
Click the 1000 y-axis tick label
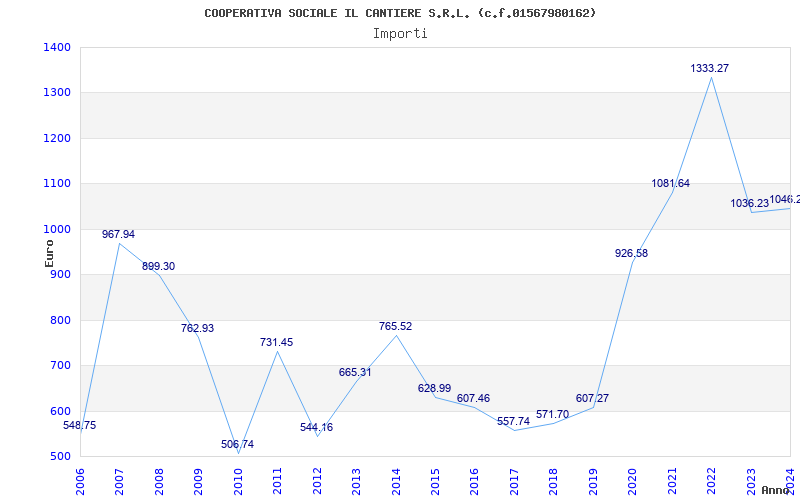[57, 230]
